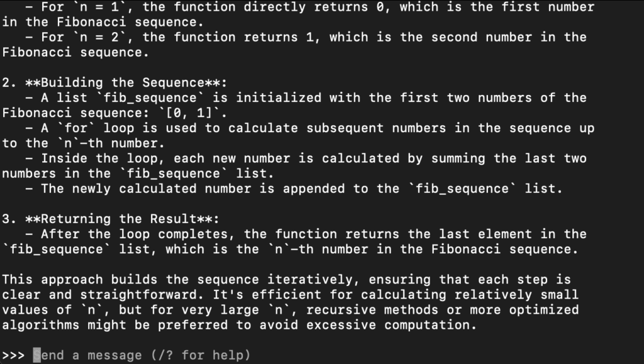Click the "Send a message" input prompt
Screen dimensions: 644x364
click(x=87, y=355)
